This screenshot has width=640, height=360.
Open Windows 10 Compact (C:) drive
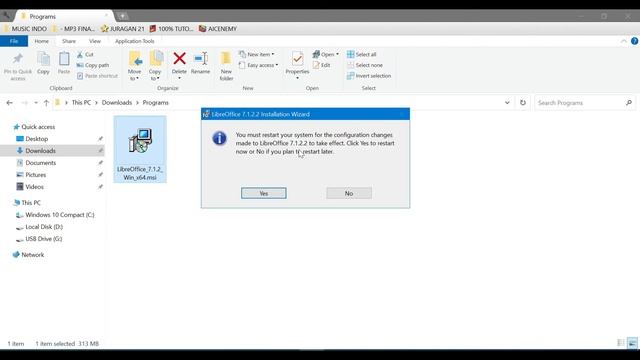coord(60,215)
